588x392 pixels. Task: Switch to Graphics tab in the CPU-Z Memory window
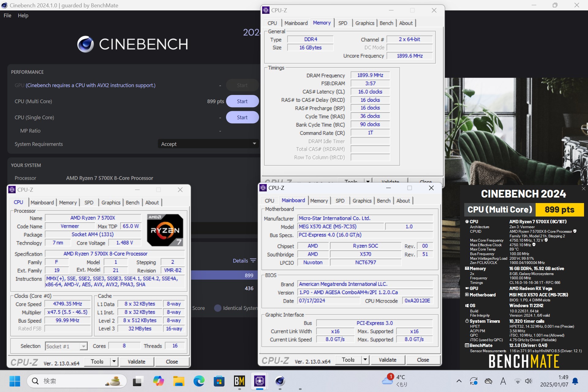pyautogui.click(x=365, y=23)
